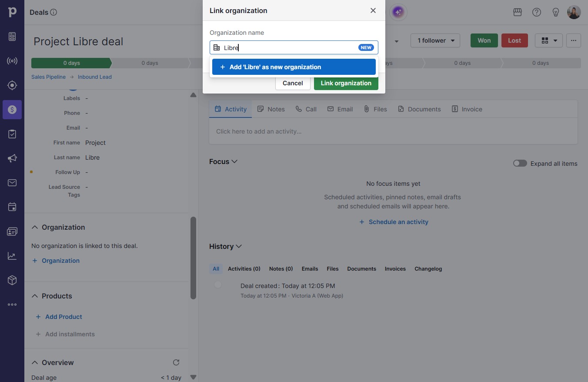This screenshot has height=382, width=588.
Task: Open the Inbound Lead breadcrumb link
Action: [x=95, y=77]
